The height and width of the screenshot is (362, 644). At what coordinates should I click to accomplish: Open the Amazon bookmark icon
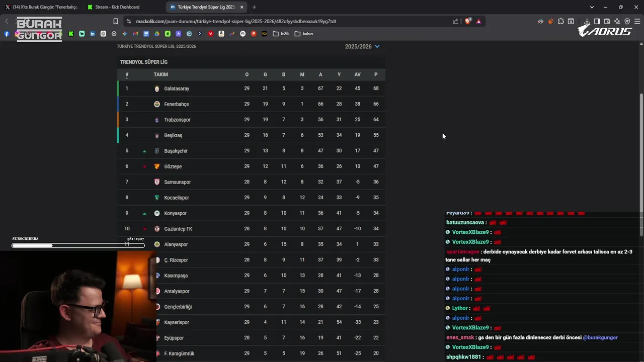click(221, 34)
